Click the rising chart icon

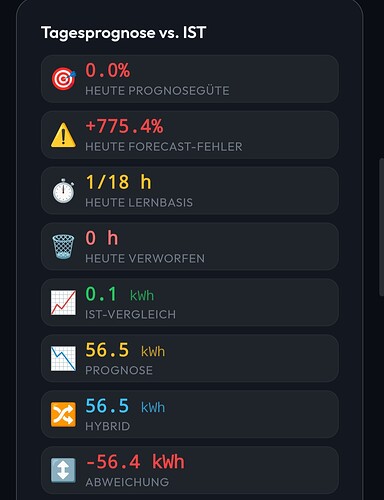click(63, 302)
